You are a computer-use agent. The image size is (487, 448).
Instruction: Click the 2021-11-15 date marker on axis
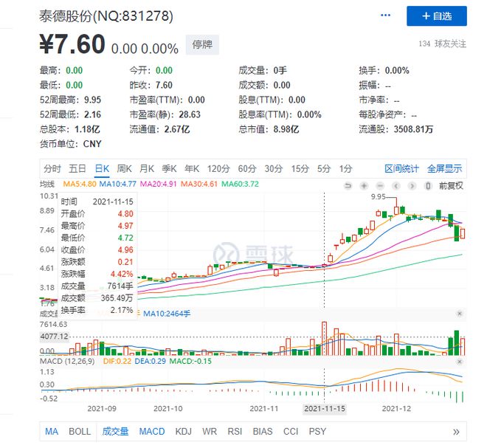(x=325, y=409)
